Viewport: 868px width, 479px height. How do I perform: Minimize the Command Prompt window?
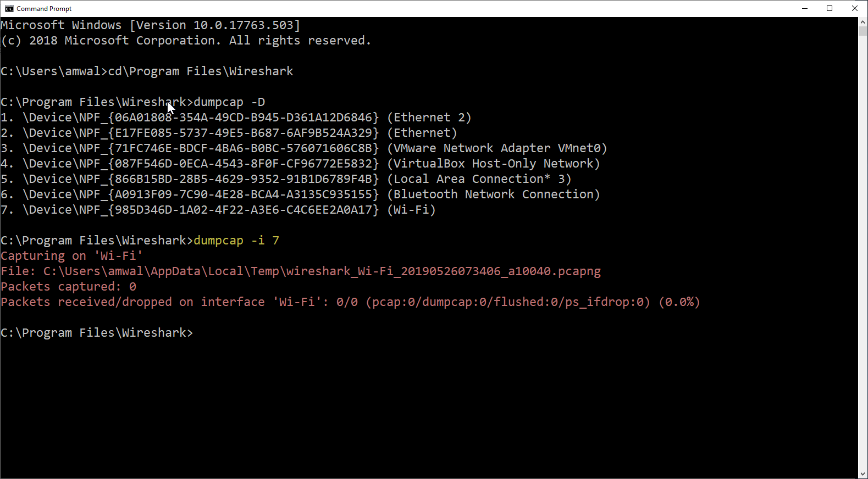pyautogui.click(x=805, y=9)
